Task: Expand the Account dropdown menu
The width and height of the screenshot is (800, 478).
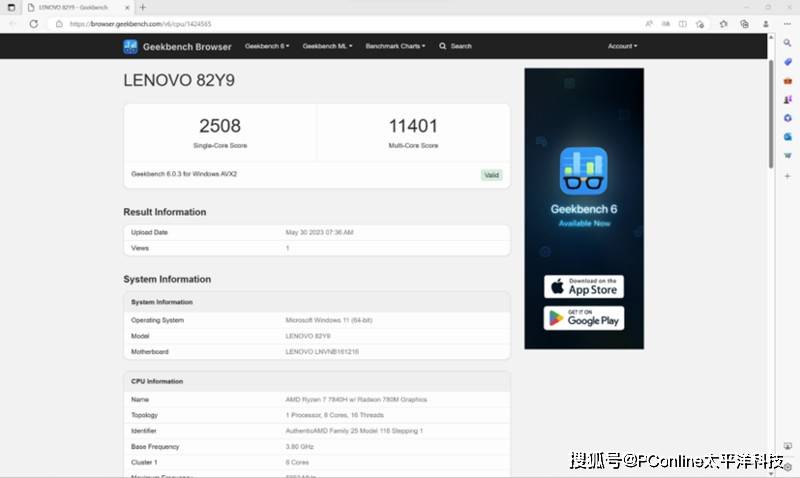Action: click(622, 46)
